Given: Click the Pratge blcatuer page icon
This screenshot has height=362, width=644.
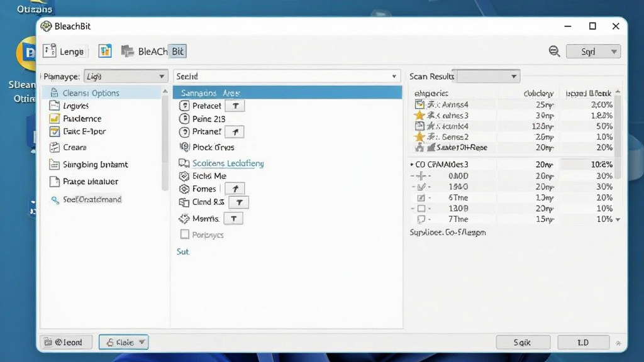Looking at the screenshot, I should (x=54, y=182).
